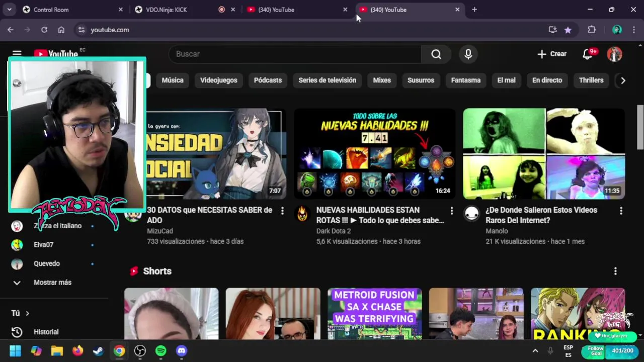Filter by Thrillers chip
The height and width of the screenshot is (362, 644).
tap(591, 80)
